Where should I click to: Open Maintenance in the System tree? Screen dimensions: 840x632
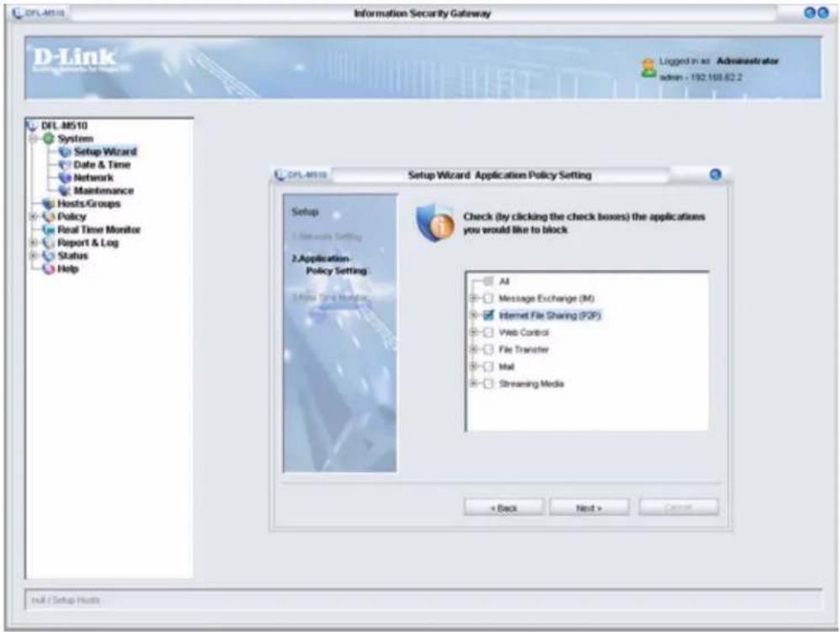tap(104, 191)
